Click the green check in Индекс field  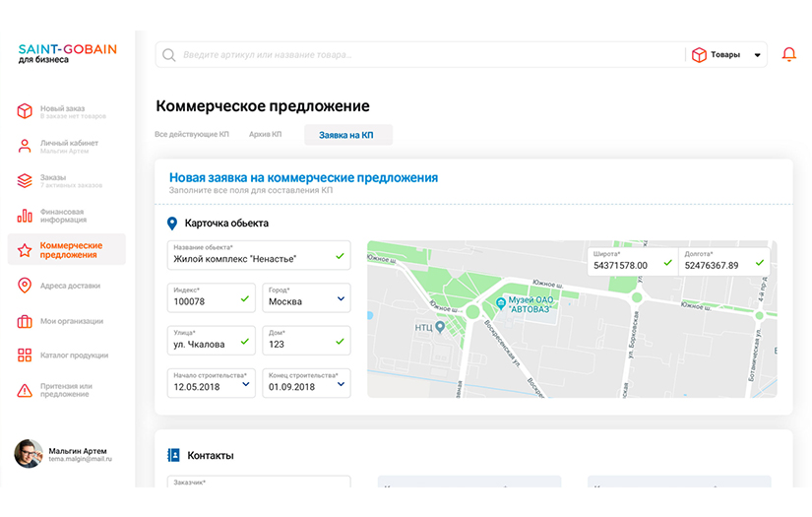[x=245, y=298]
